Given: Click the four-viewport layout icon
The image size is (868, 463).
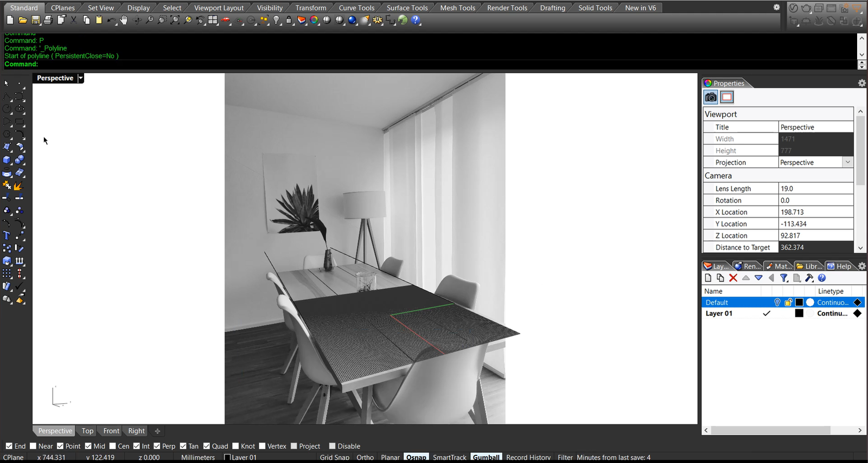Looking at the screenshot, I should (213, 20).
